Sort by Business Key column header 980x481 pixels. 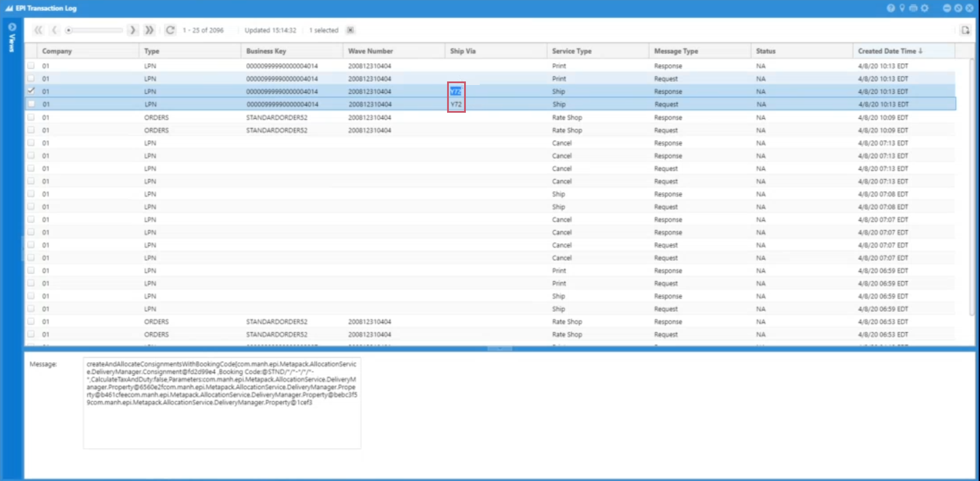point(292,51)
